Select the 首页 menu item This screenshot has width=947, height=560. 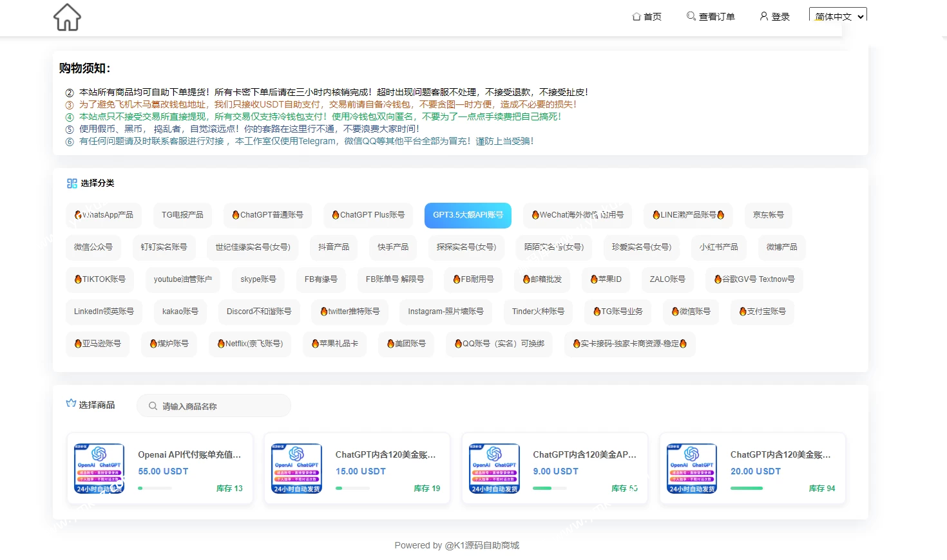click(x=647, y=16)
